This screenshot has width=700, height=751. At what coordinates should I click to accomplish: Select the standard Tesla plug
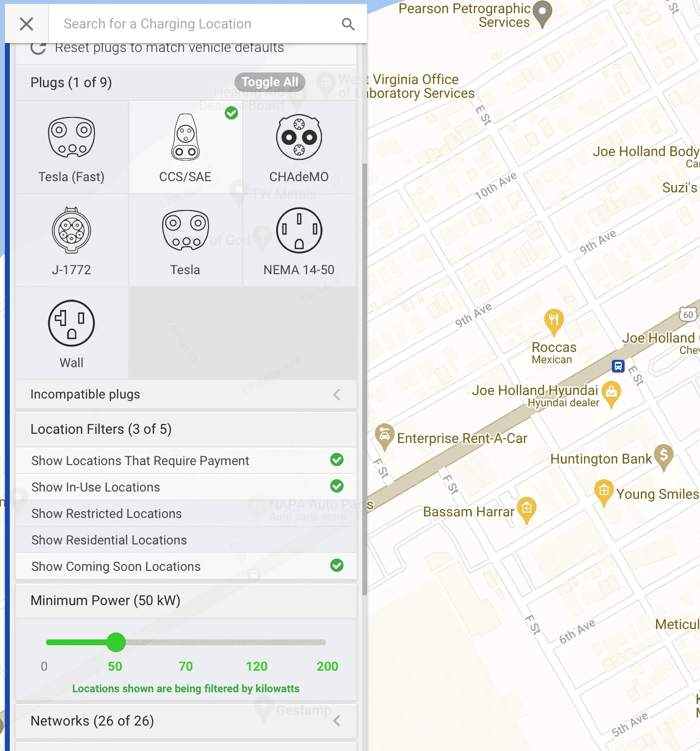(186, 240)
